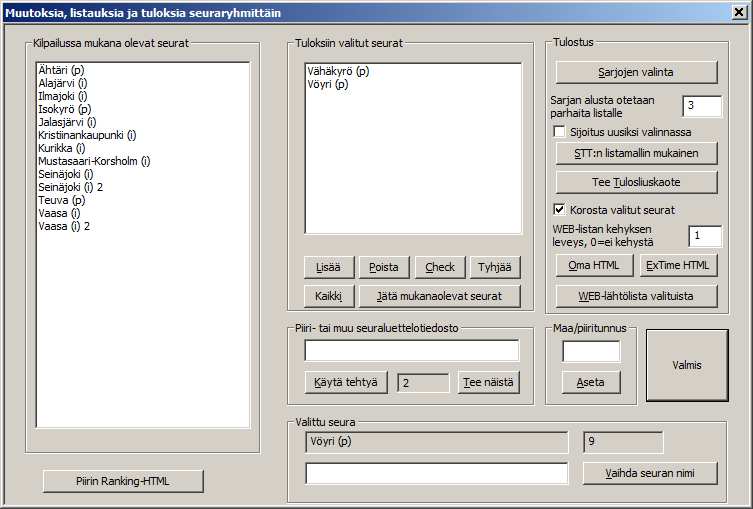Click Jätä mukanaolevat seurat button

click(440, 296)
